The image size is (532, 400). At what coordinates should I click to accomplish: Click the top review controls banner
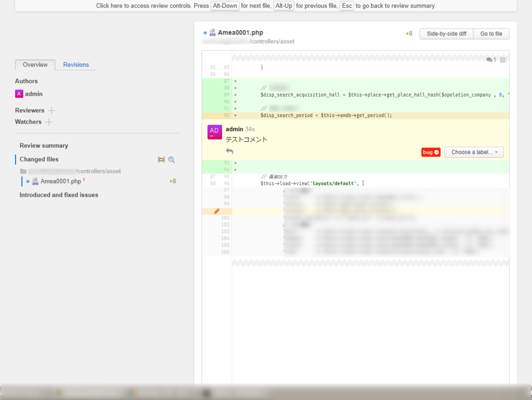[x=265, y=6]
